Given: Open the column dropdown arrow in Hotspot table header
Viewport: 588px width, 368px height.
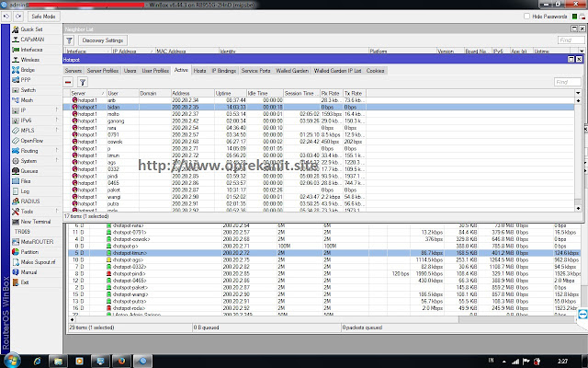Looking at the screenshot, I should click(x=578, y=93).
